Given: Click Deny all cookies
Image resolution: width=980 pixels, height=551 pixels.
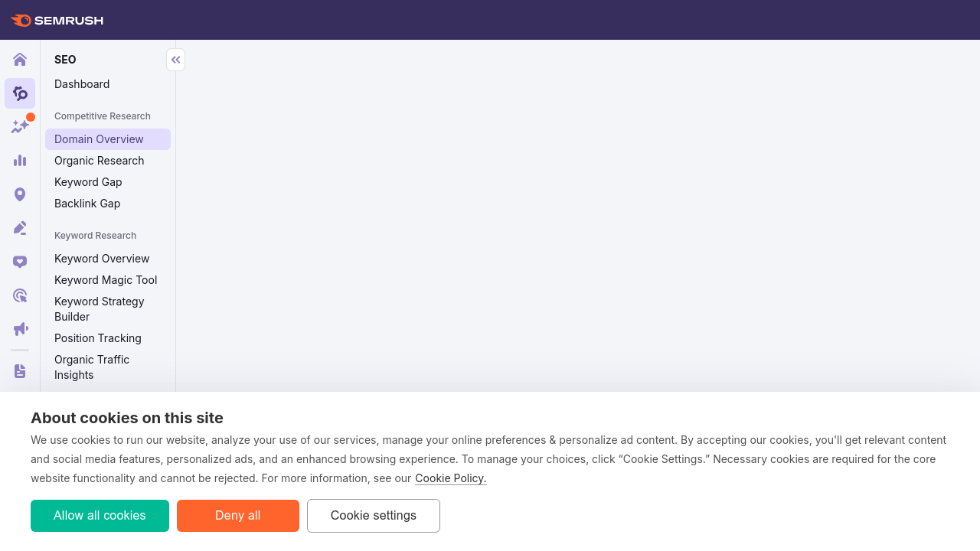Looking at the screenshot, I should (x=237, y=515).
